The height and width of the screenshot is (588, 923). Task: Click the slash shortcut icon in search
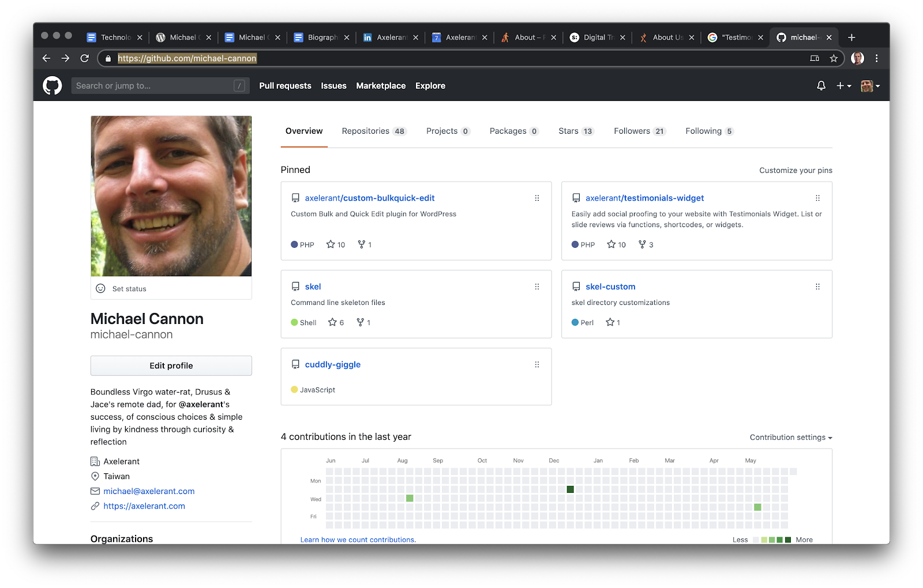click(239, 86)
